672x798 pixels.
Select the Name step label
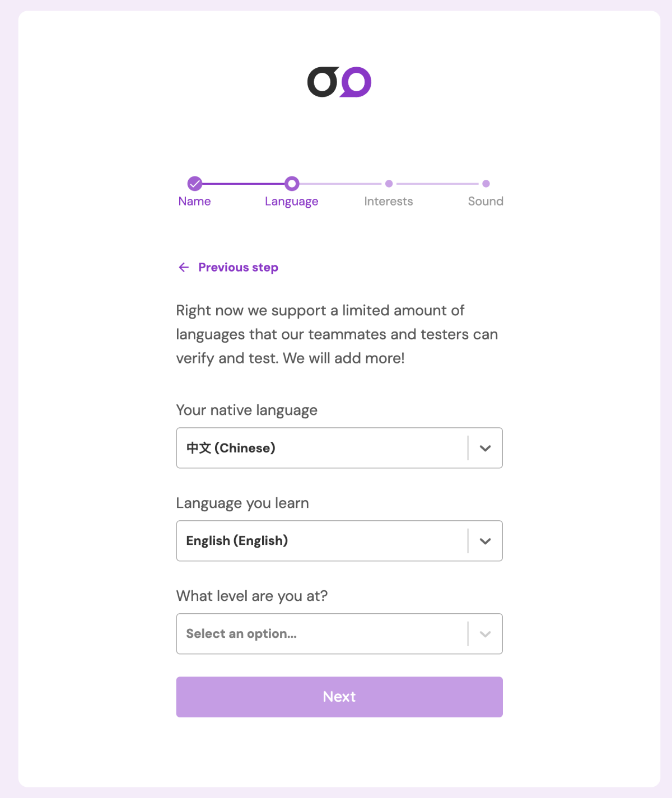[x=195, y=202]
